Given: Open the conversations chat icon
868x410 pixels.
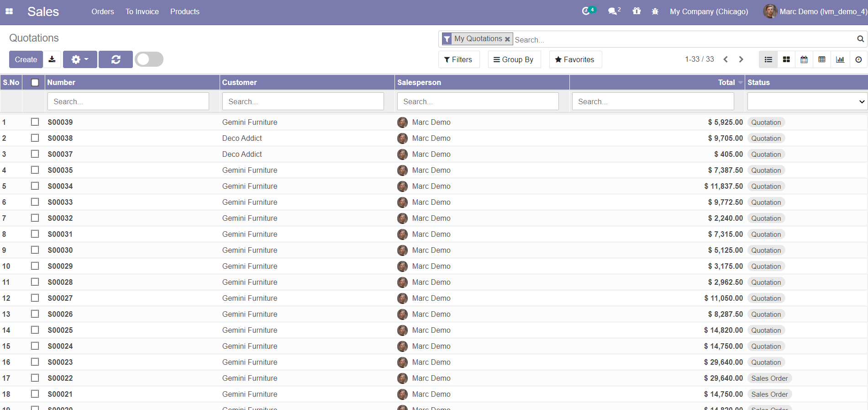Looking at the screenshot, I should click(613, 11).
